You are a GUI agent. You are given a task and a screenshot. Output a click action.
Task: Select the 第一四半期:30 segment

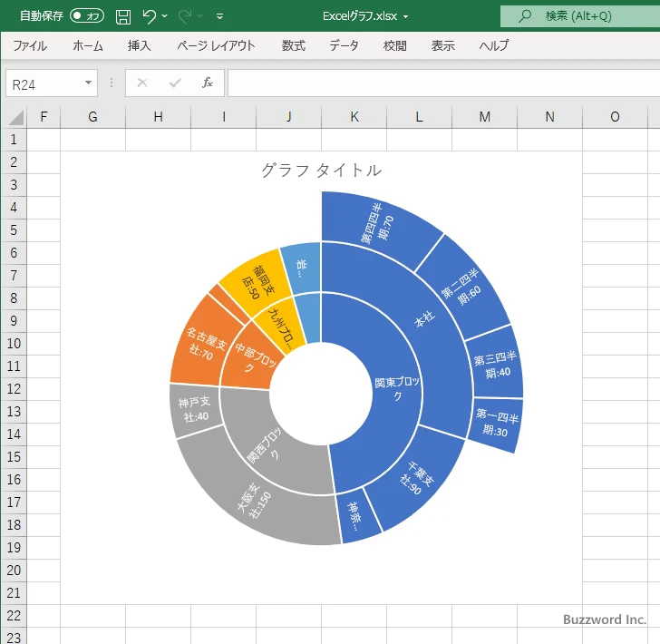click(497, 422)
